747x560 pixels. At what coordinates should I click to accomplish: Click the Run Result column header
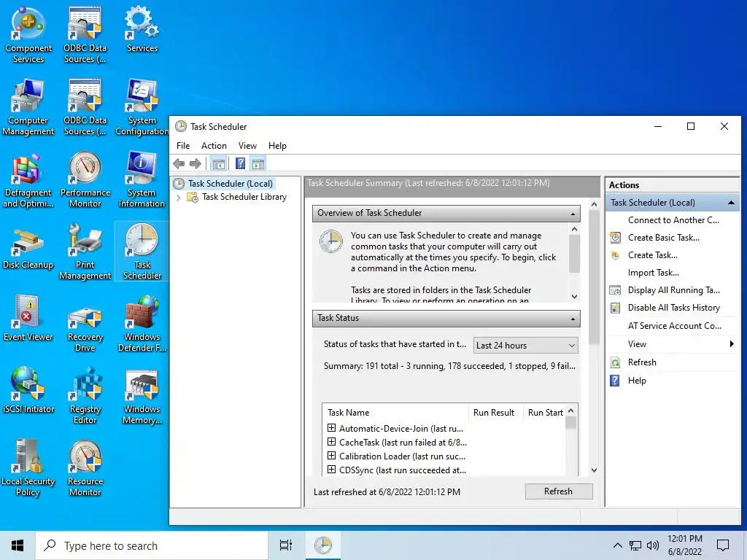(x=495, y=413)
